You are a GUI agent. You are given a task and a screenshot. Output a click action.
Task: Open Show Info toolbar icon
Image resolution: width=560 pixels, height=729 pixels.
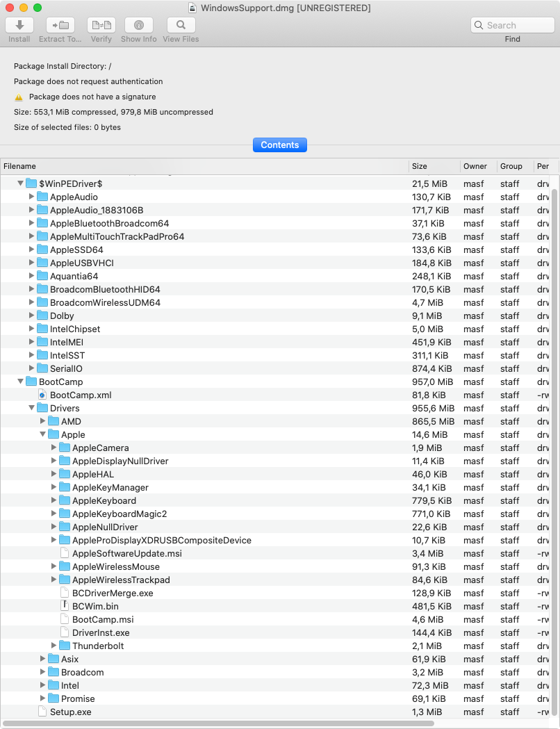point(138,25)
